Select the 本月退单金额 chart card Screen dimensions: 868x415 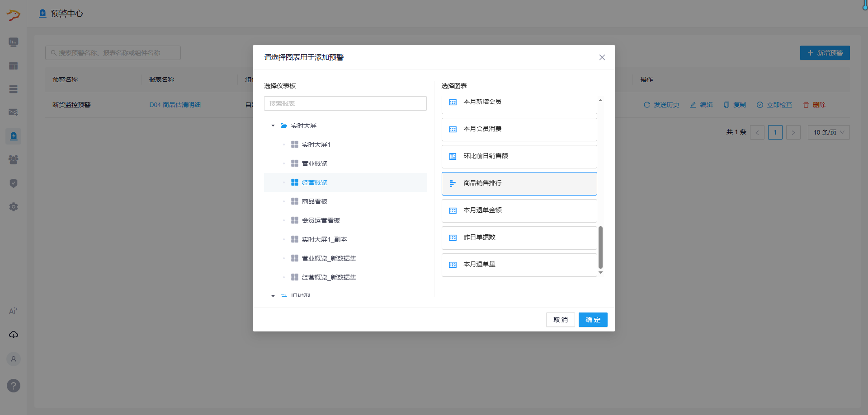point(519,210)
